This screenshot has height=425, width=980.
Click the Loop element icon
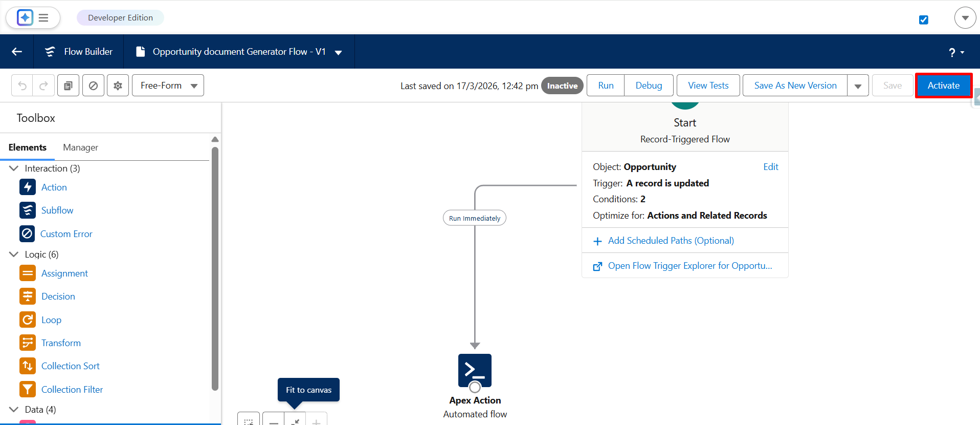click(x=28, y=320)
